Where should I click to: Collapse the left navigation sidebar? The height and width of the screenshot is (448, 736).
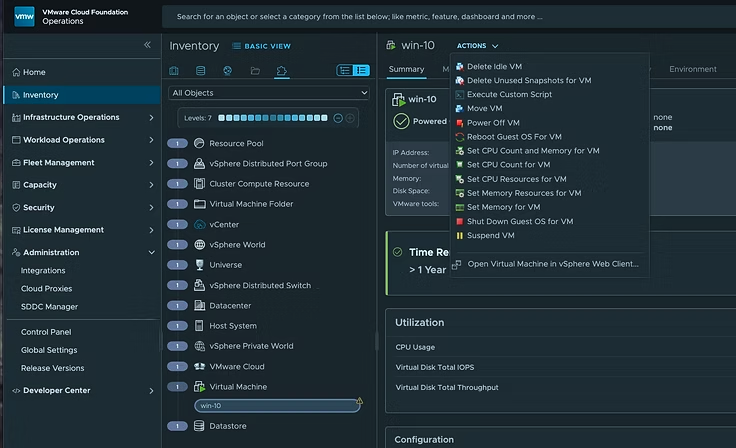tap(147, 45)
